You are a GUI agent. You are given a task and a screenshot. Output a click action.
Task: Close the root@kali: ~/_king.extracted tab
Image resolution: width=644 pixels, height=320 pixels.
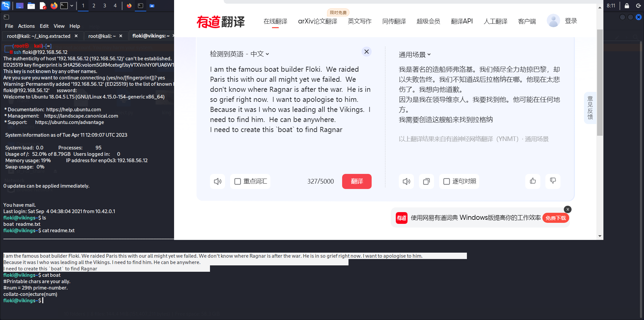(76, 36)
